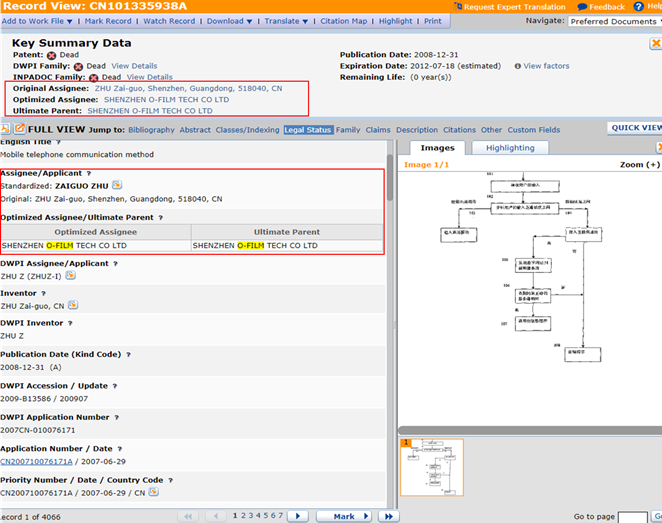Click the help mark beside DWPI Inventor
This screenshot has height=523, width=662.
click(x=70, y=323)
